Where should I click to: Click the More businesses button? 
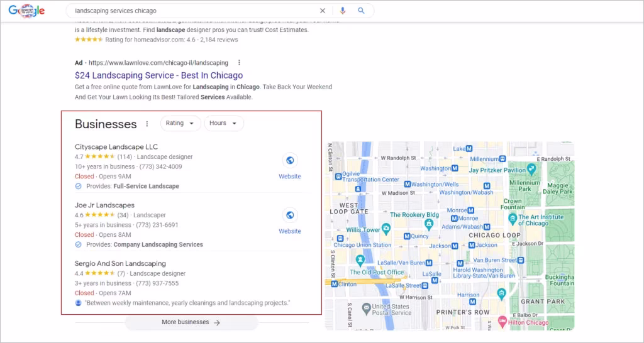tap(191, 322)
